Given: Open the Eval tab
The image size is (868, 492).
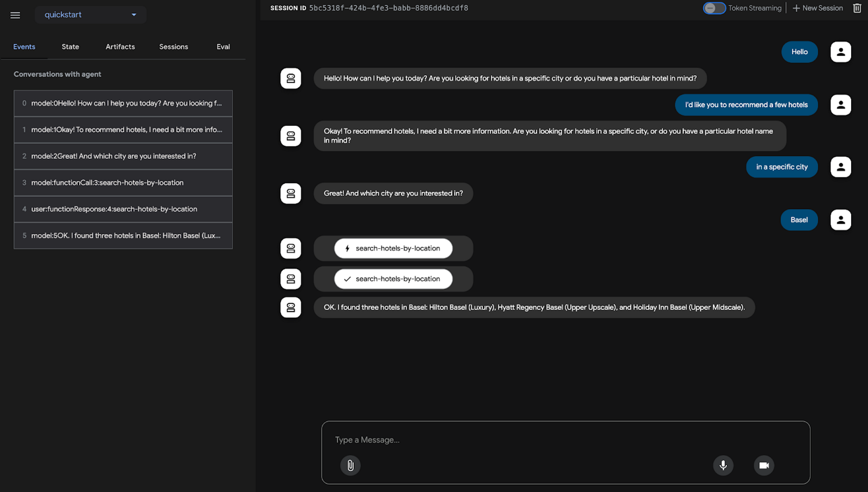Looking at the screenshot, I should click(223, 46).
